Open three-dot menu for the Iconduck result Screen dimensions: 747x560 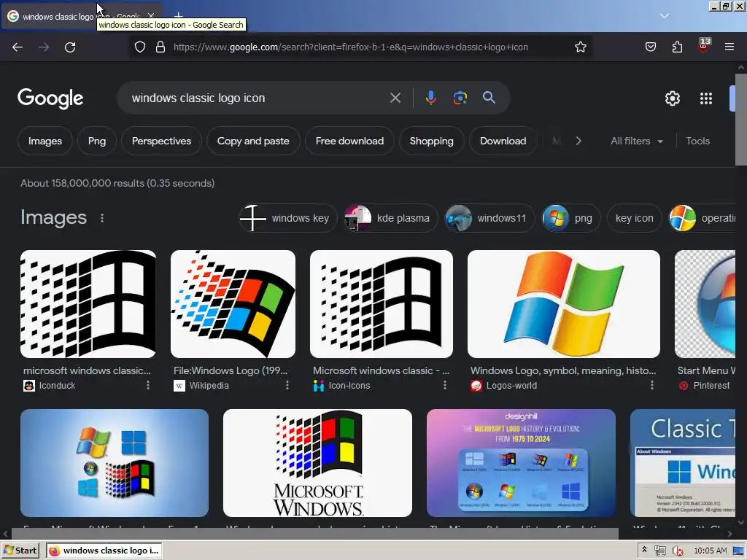click(x=148, y=385)
